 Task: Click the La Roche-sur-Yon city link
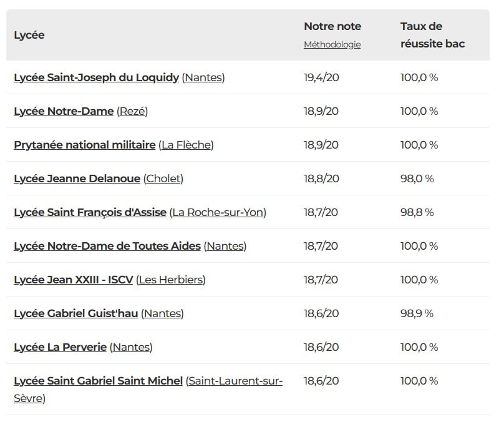coord(218,212)
